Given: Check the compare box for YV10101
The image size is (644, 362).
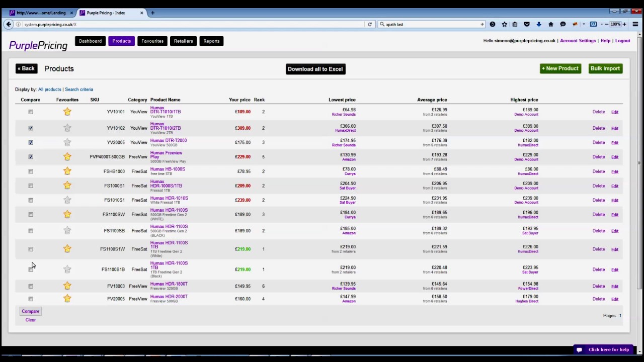Looking at the screenshot, I should pyautogui.click(x=31, y=112).
